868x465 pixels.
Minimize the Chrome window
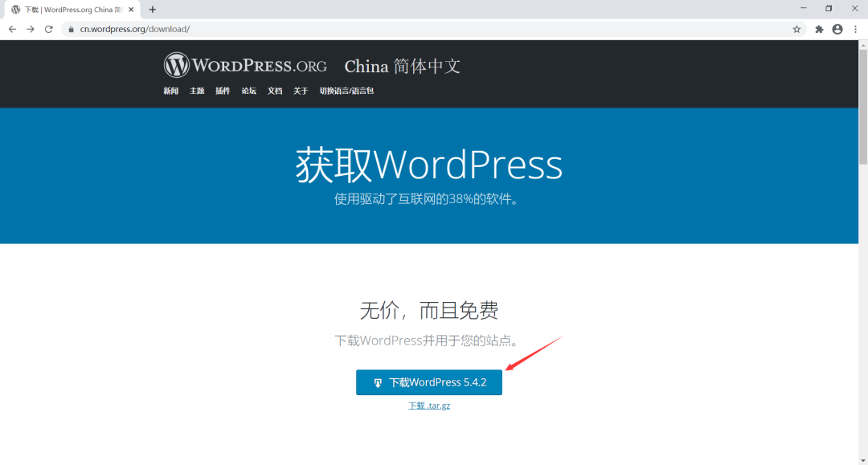pyautogui.click(x=803, y=8)
